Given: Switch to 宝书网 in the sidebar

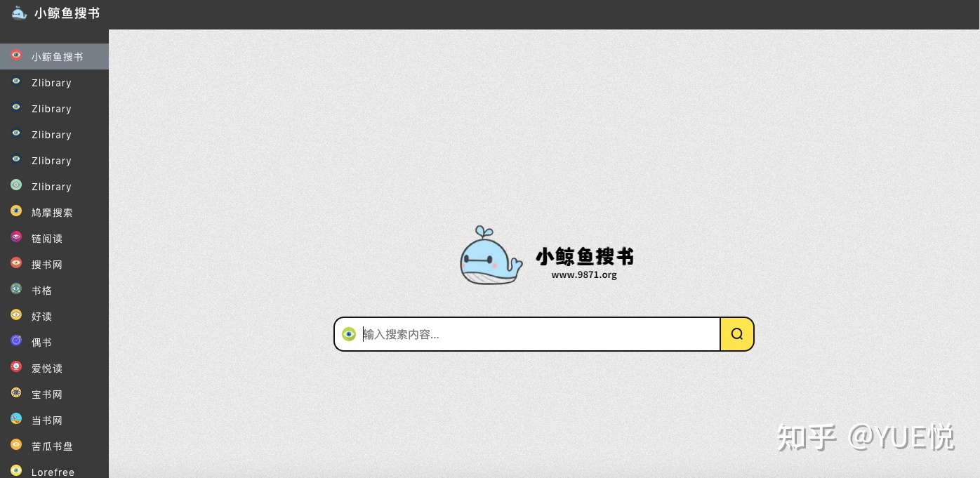Looking at the screenshot, I should pyautogui.click(x=54, y=394).
